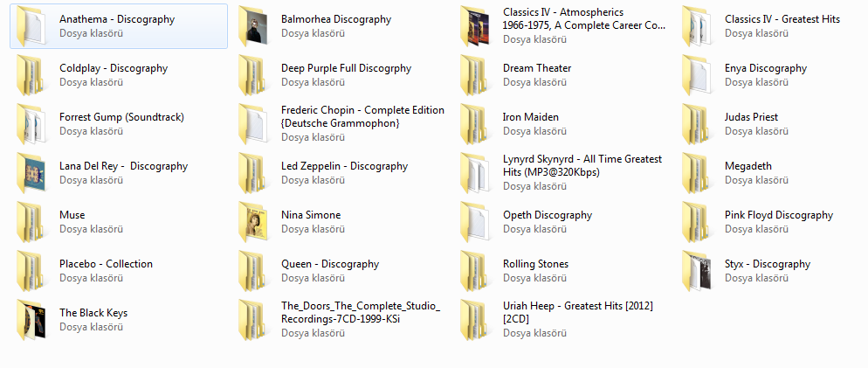
Task: Click the Balmorhea Discography folder icon
Action: coord(254,26)
